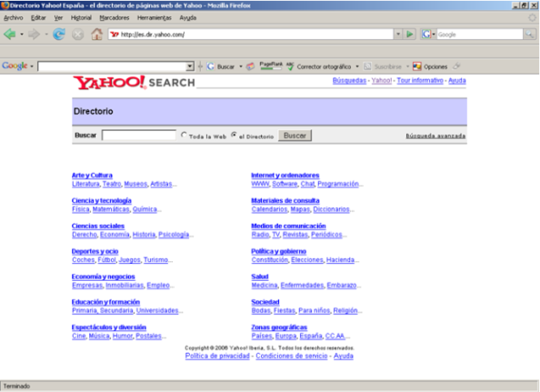Image resolution: width=540 pixels, height=392 pixels.
Task: Click the browser Back arrow
Action: point(9,35)
